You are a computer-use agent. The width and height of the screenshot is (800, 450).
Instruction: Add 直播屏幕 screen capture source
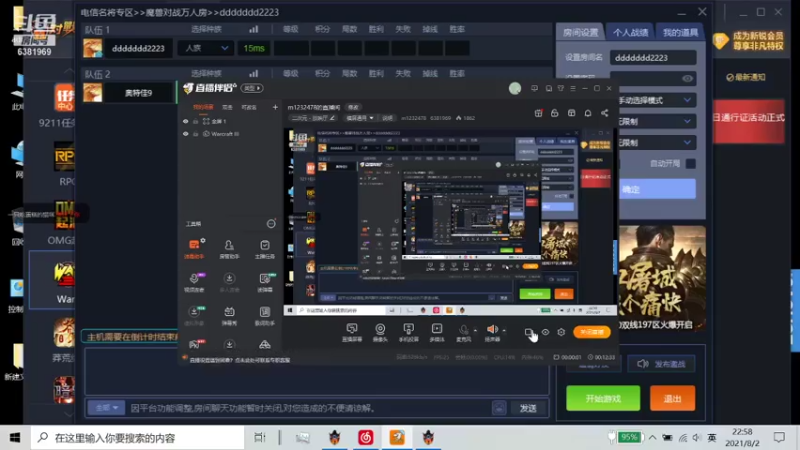click(x=352, y=332)
